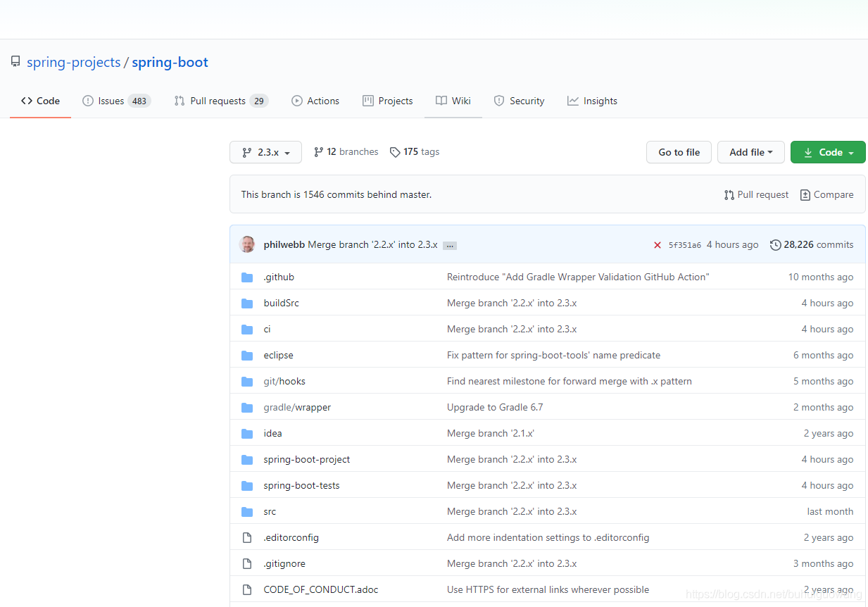Open commit 5f351a6
The height and width of the screenshot is (607, 868).
point(686,244)
